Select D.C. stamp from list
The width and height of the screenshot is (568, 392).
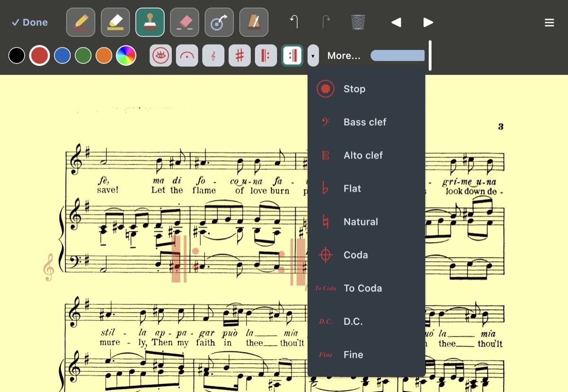366,321
